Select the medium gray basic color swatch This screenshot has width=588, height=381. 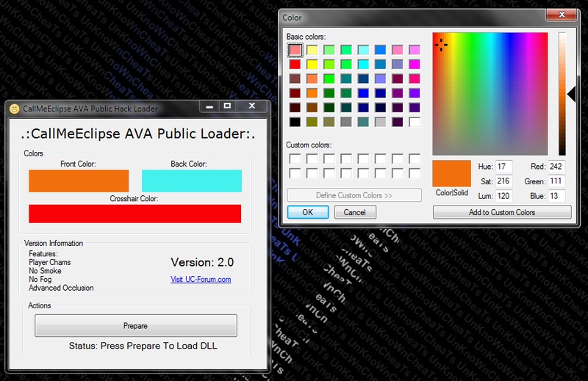346,122
